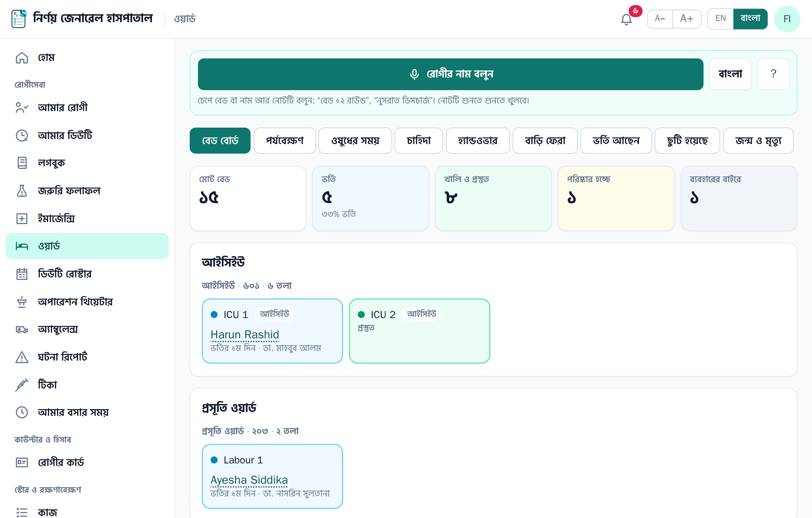Click the লগবুক document icon

click(x=22, y=163)
